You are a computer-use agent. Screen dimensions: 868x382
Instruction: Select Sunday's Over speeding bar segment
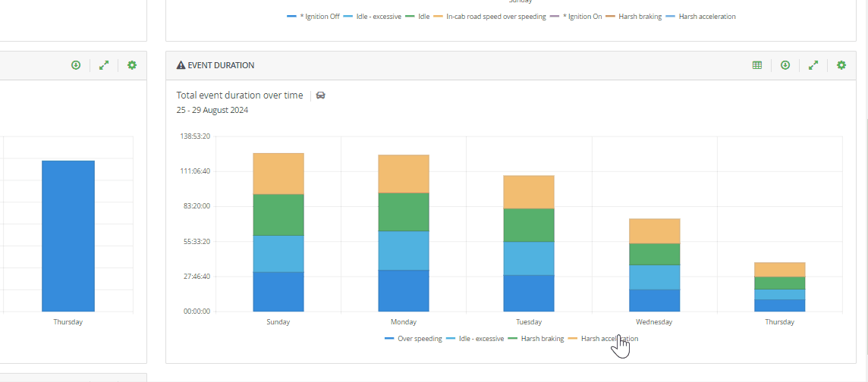(x=278, y=291)
